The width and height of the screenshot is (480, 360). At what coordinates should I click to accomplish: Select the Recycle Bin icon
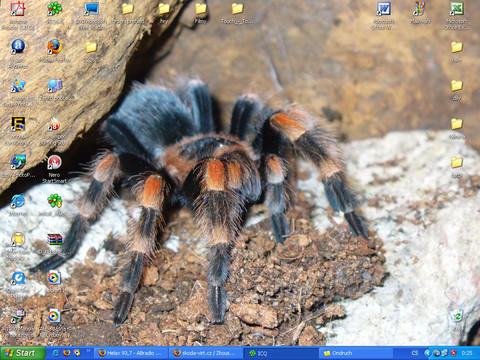457,320
